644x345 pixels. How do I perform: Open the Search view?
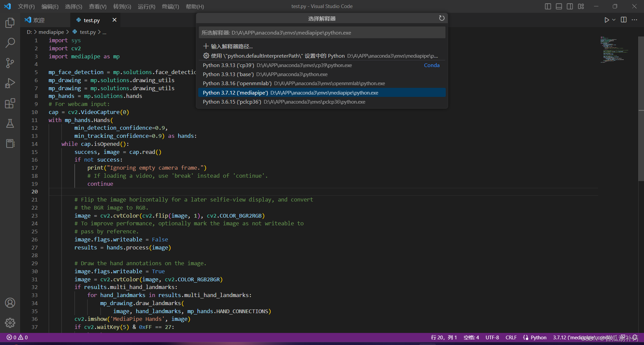tap(10, 43)
